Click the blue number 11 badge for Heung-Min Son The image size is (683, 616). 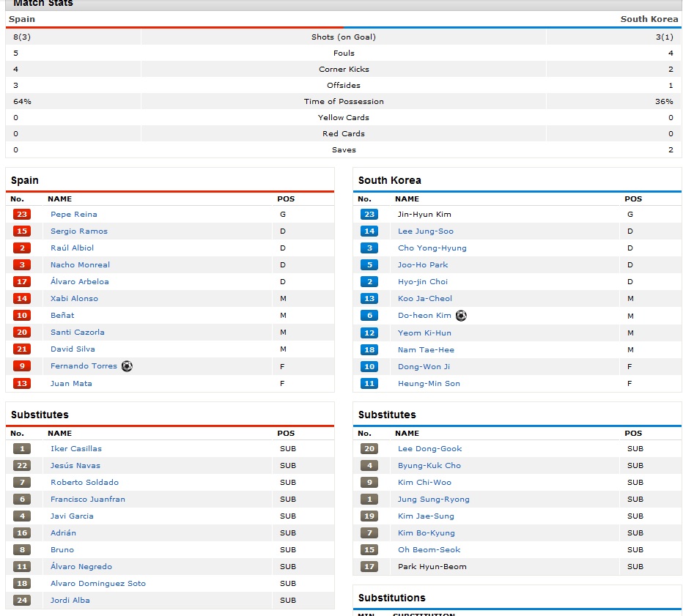point(369,384)
